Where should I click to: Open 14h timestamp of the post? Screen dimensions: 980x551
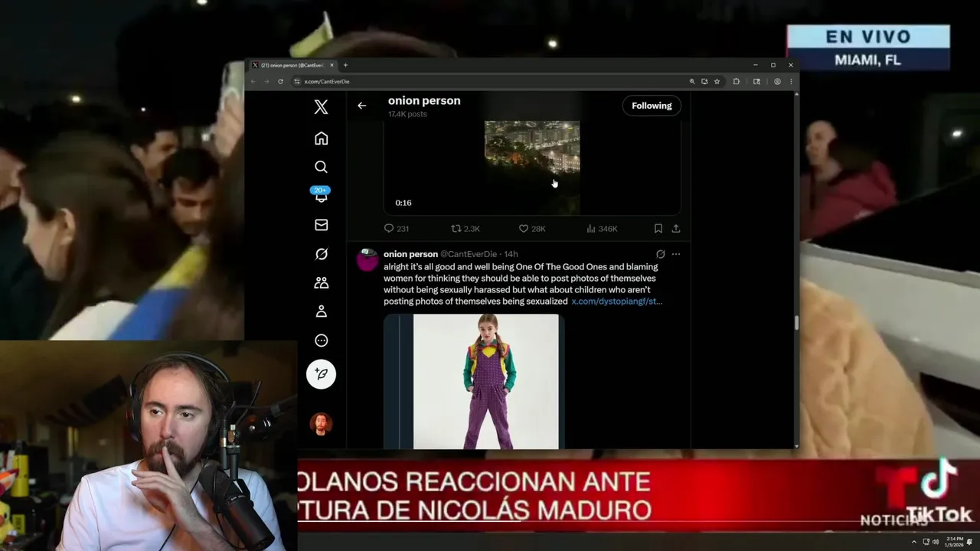point(511,254)
